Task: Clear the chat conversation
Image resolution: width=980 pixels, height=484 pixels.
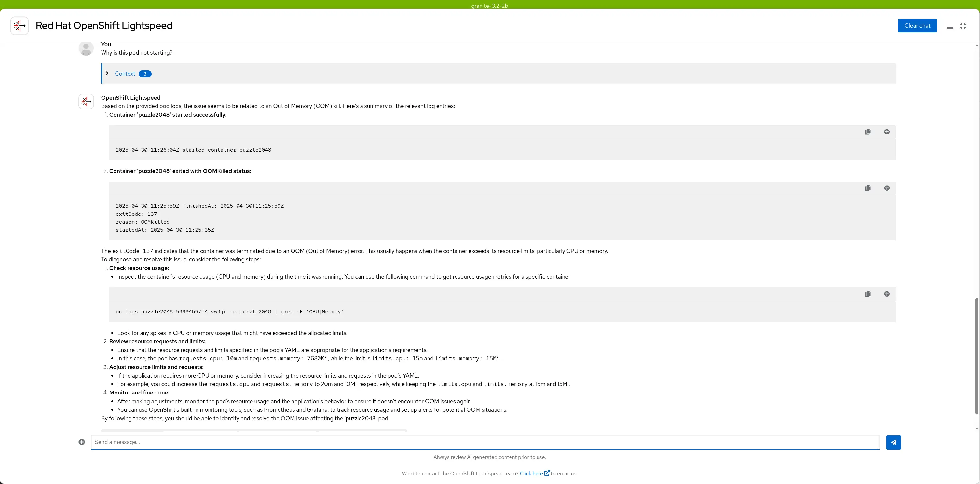Action: coord(917,25)
